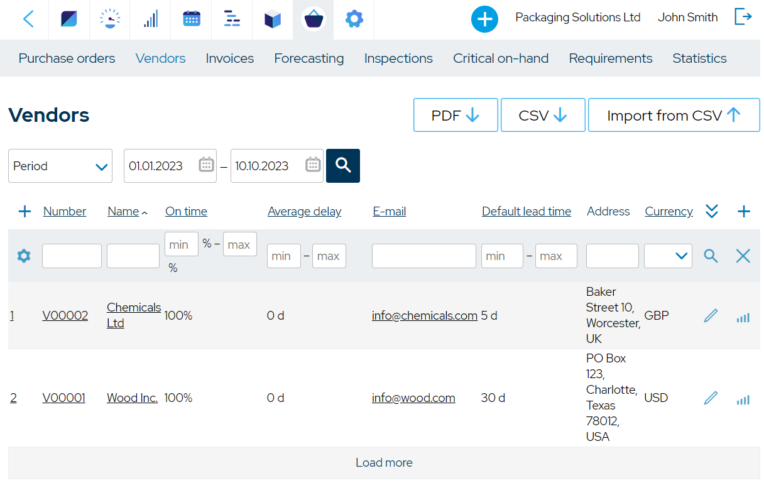Expand columns with the double-chevron icon

point(712,212)
